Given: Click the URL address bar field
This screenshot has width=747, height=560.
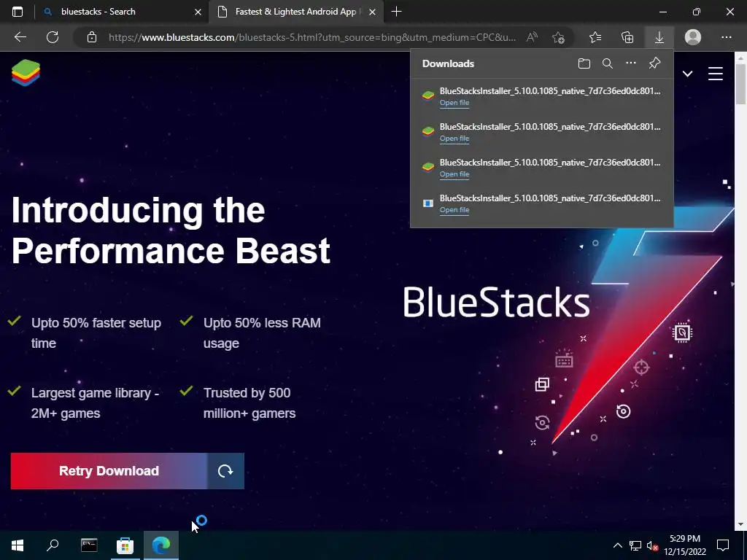Looking at the screenshot, I should [x=311, y=37].
